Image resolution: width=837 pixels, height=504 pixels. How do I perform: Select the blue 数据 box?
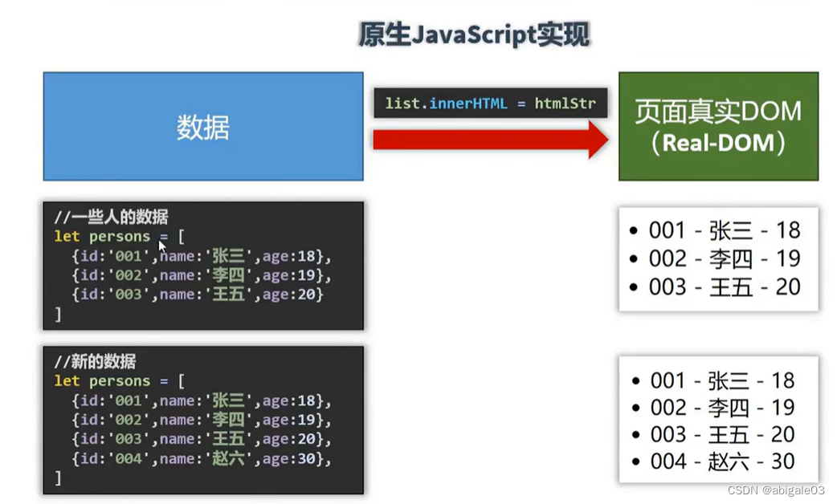click(x=202, y=126)
